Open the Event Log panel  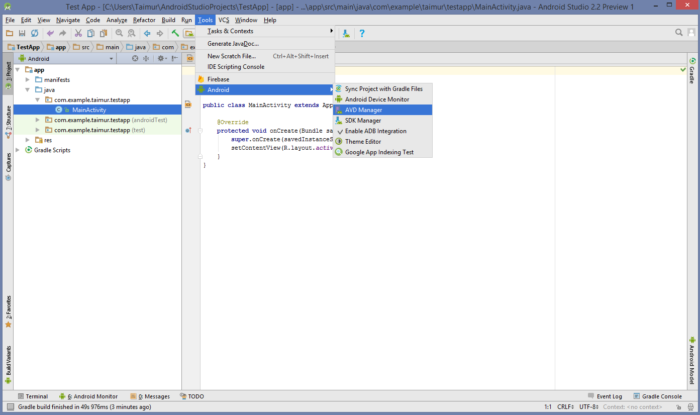pyautogui.click(x=607, y=396)
